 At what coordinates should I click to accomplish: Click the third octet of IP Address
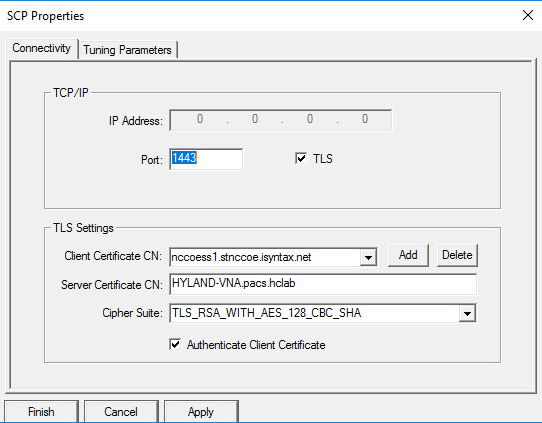[310, 119]
